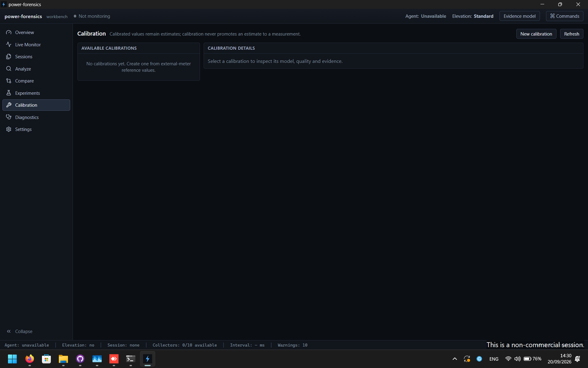Image resolution: width=588 pixels, height=368 pixels.
Task: Click the Elevation: Standard header status
Action: tap(473, 16)
